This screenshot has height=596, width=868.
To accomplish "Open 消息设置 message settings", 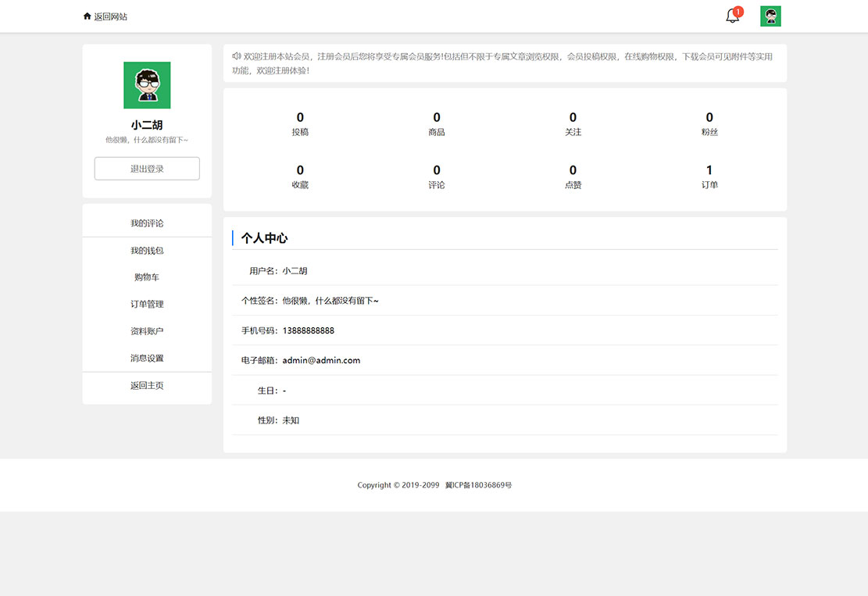I will pyautogui.click(x=146, y=357).
